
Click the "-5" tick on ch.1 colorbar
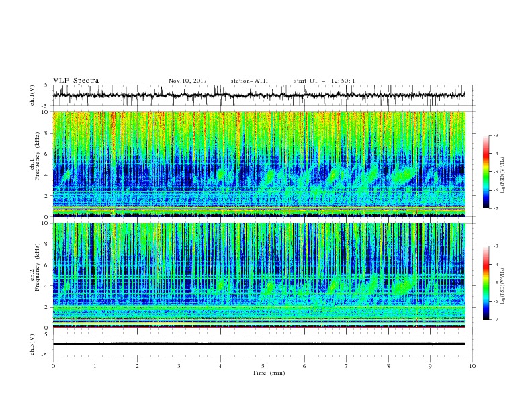click(495, 172)
